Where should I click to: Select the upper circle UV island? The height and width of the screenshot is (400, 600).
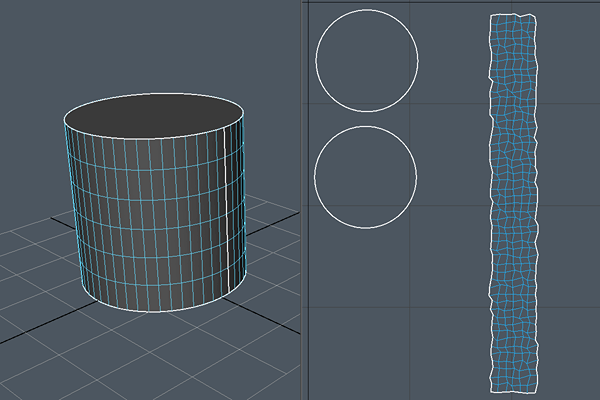(366, 60)
